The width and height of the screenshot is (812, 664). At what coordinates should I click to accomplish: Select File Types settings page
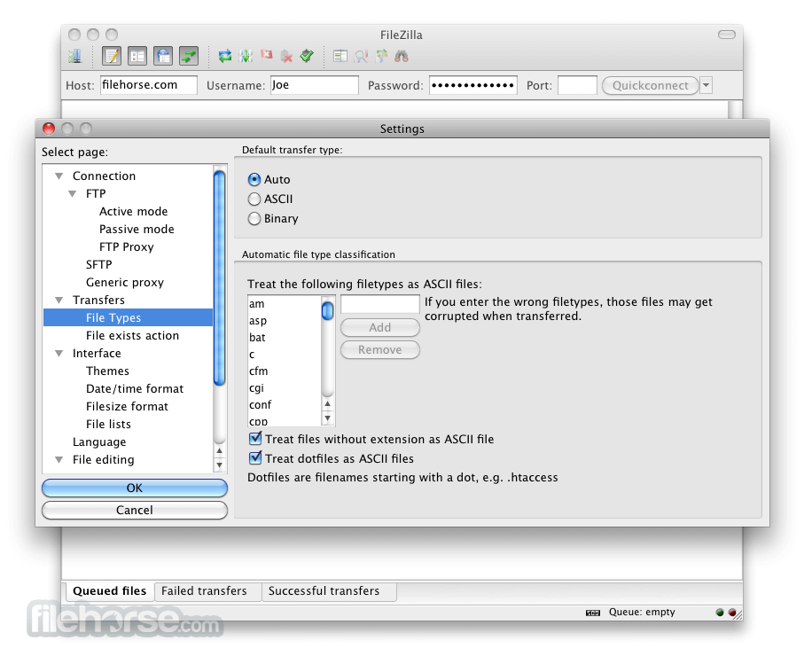[x=128, y=317]
